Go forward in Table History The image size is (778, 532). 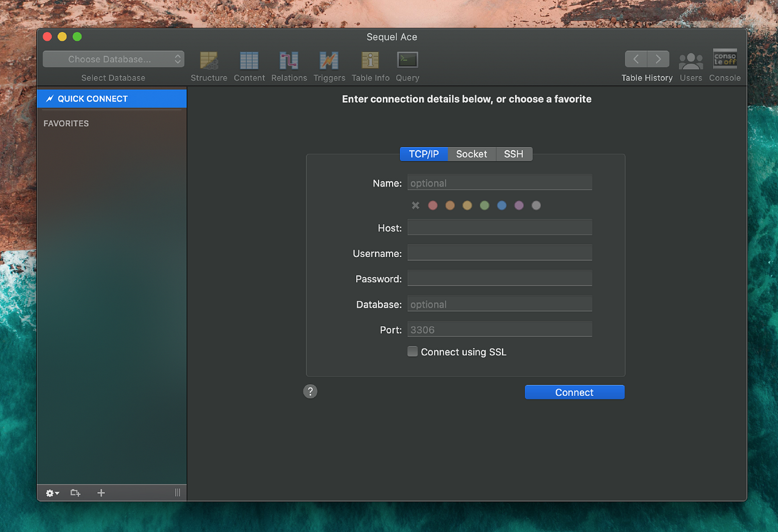click(658, 59)
